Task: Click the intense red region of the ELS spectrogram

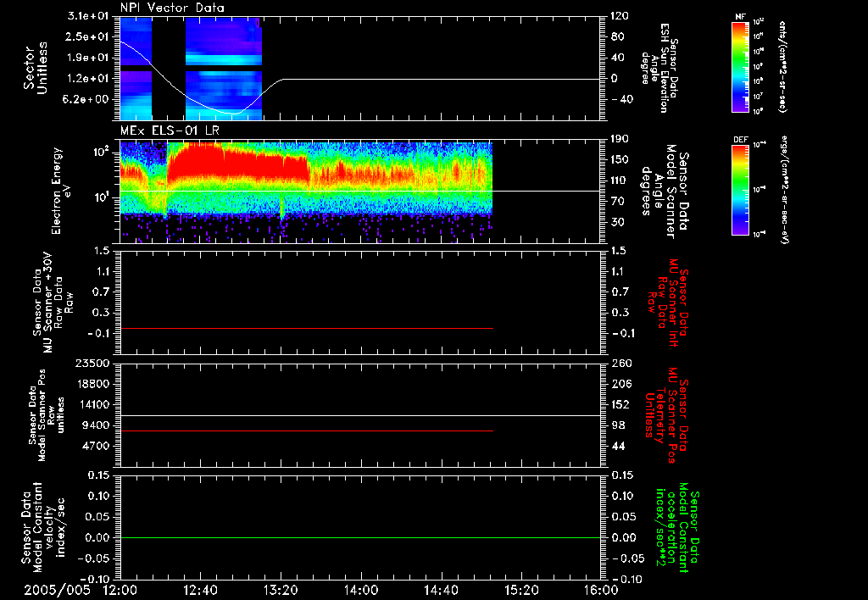Action: pyautogui.click(x=238, y=164)
